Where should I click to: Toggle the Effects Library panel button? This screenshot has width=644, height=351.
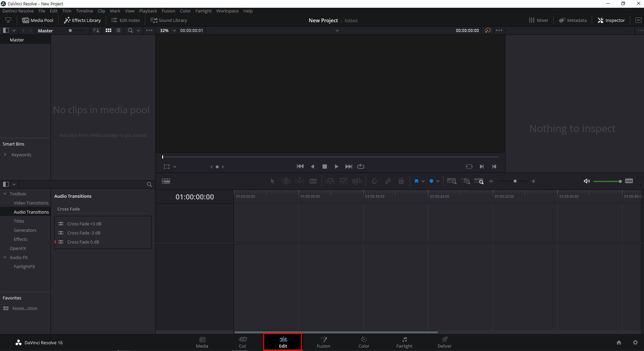(83, 20)
